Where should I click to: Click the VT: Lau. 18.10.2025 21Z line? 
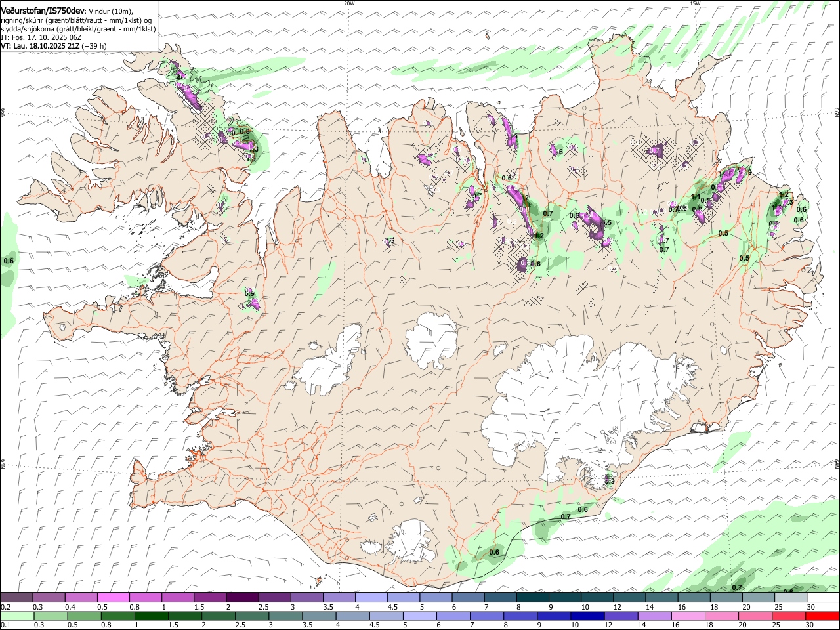(54, 46)
